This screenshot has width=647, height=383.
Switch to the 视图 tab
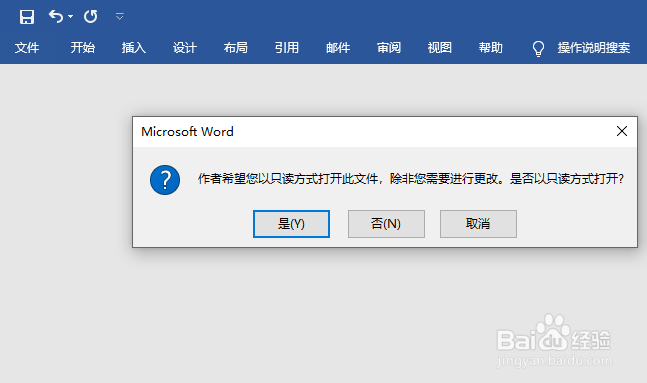click(439, 48)
